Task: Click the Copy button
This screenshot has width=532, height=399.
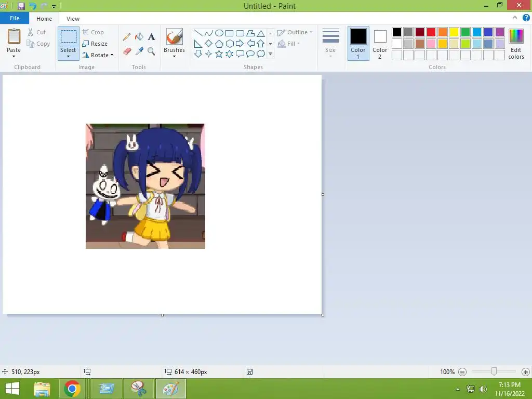Action: pyautogui.click(x=38, y=44)
